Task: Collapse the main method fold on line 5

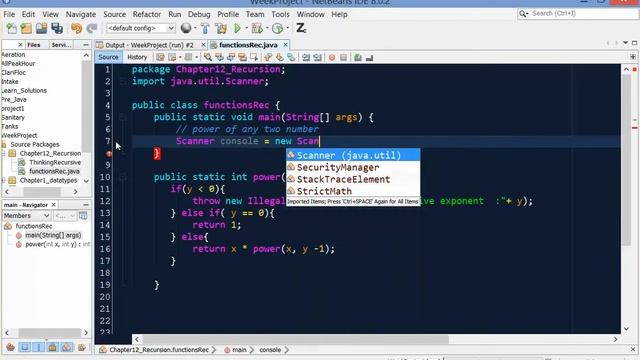Action: pyautogui.click(x=122, y=117)
